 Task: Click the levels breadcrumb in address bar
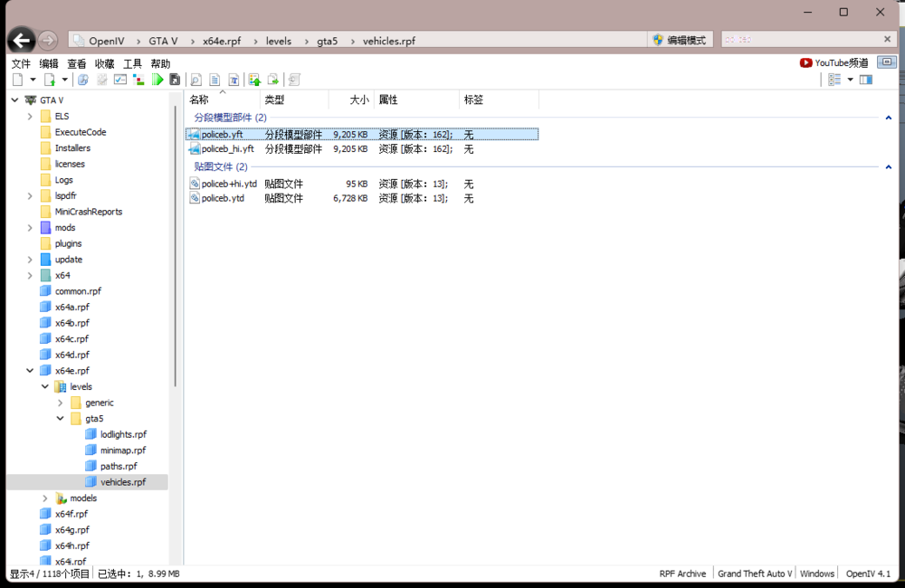point(278,41)
